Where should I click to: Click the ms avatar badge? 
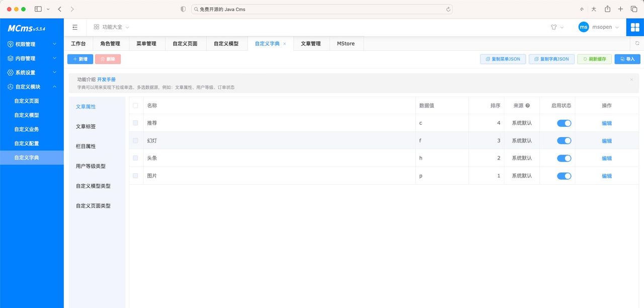click(x=583, y=27)
